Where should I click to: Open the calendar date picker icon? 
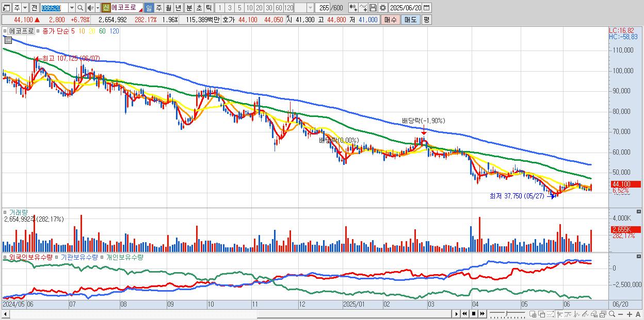[426, 8]
